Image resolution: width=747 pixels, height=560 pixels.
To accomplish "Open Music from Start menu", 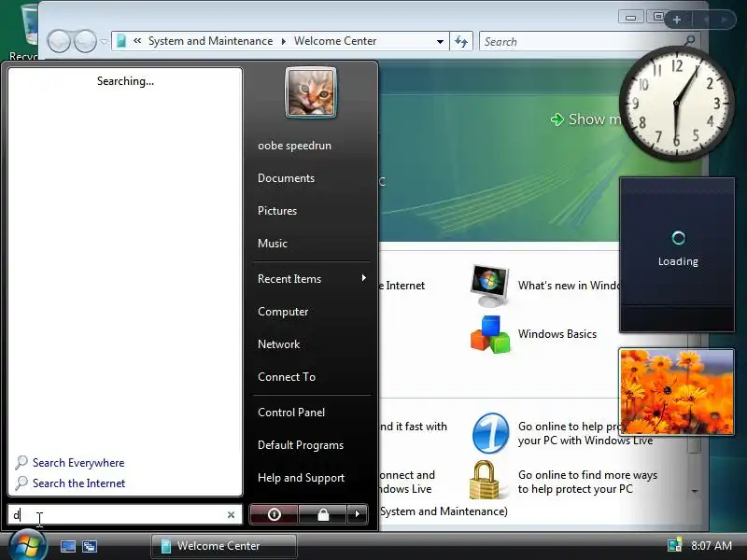I will pos(273,244).
